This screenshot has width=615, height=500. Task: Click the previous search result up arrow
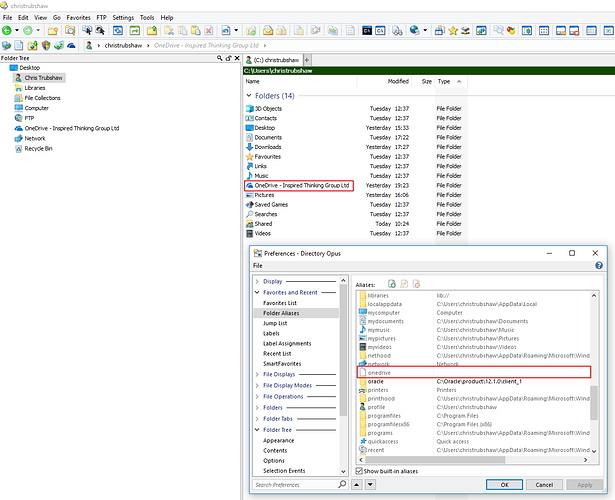click(357, 485)
